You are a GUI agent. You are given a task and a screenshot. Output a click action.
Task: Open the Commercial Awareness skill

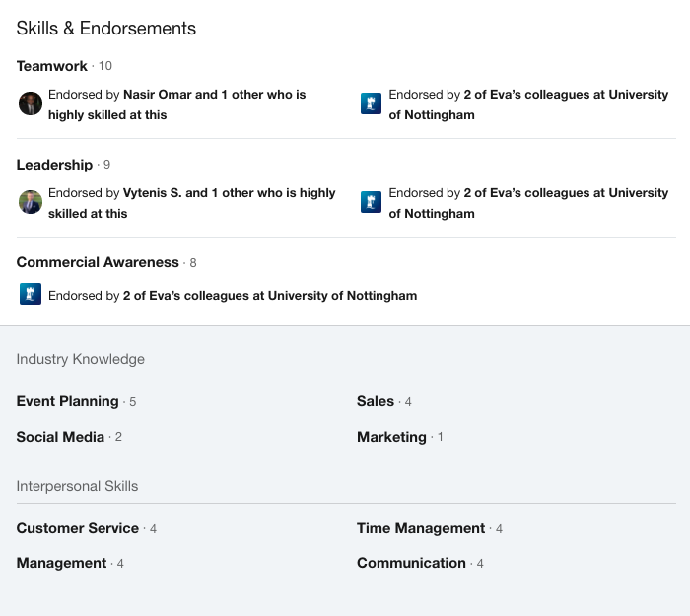[98, 262]
